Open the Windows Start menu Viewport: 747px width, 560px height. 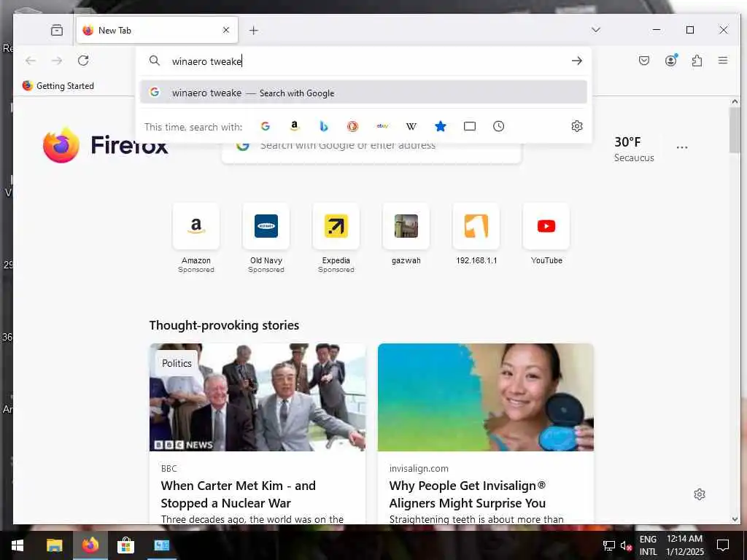[x=18, y=545]
